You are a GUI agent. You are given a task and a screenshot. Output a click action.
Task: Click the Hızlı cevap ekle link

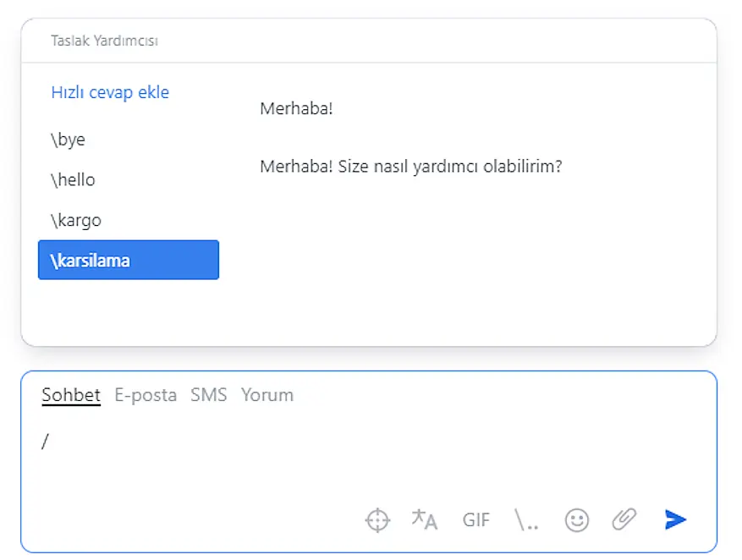pyautogui.click(x=110, y=92)
